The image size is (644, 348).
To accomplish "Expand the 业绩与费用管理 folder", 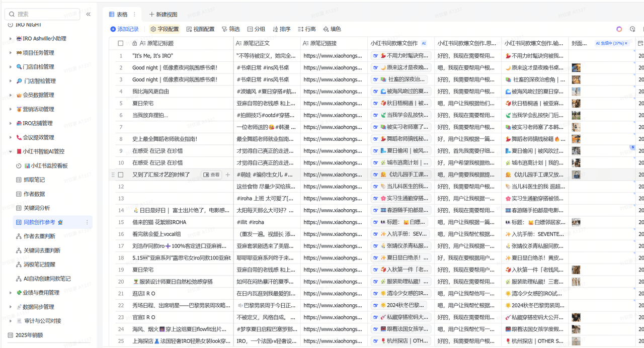I will click(x=10, y=293).
